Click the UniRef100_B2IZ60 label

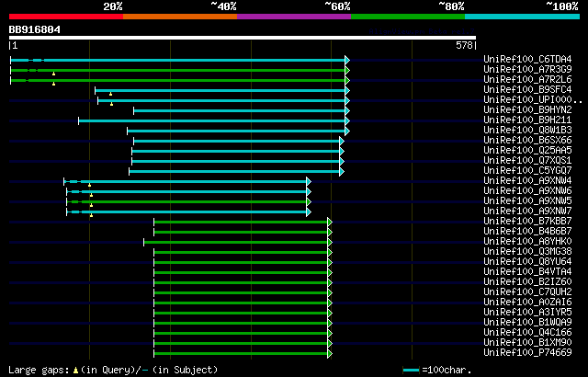[527, 281]
